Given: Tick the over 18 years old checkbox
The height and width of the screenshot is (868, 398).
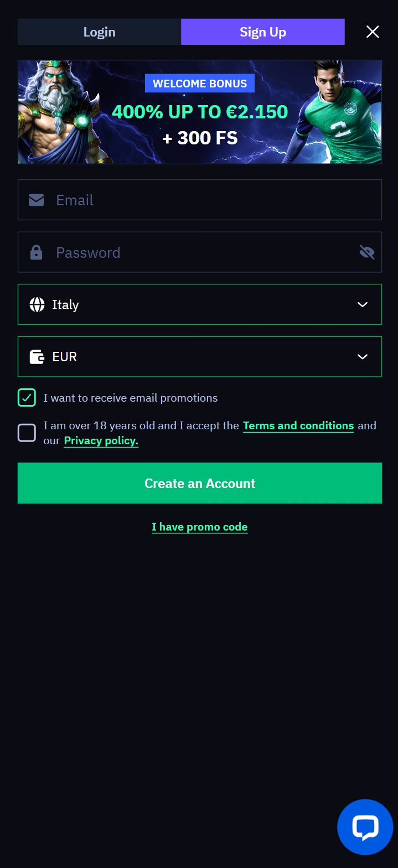Looking at the screenshot, I should (x=27, y=433).
